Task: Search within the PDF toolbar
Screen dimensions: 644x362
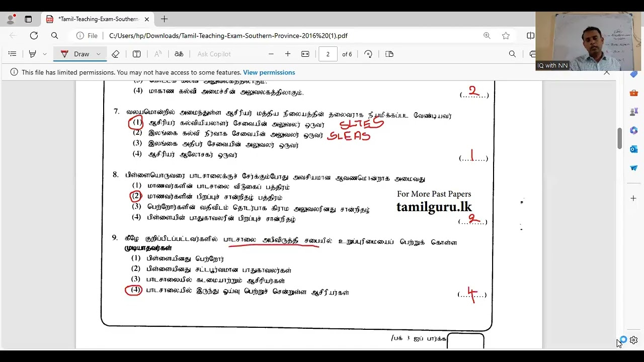Action: (x=512, y=54)
